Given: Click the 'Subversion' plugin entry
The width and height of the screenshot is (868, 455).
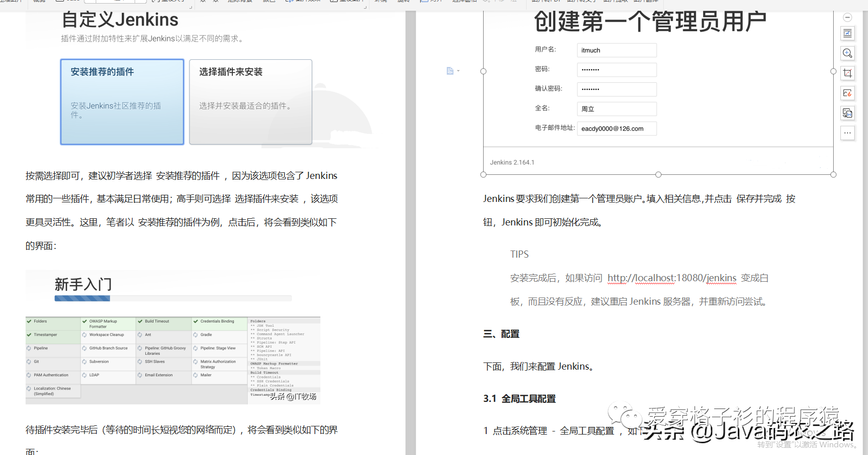Looking at the screenshot, I should [108, 363].
